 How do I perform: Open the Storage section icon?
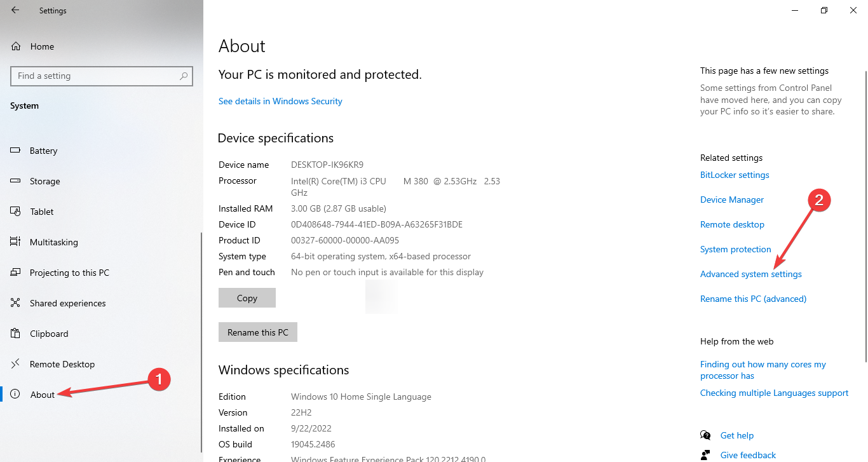15,180
